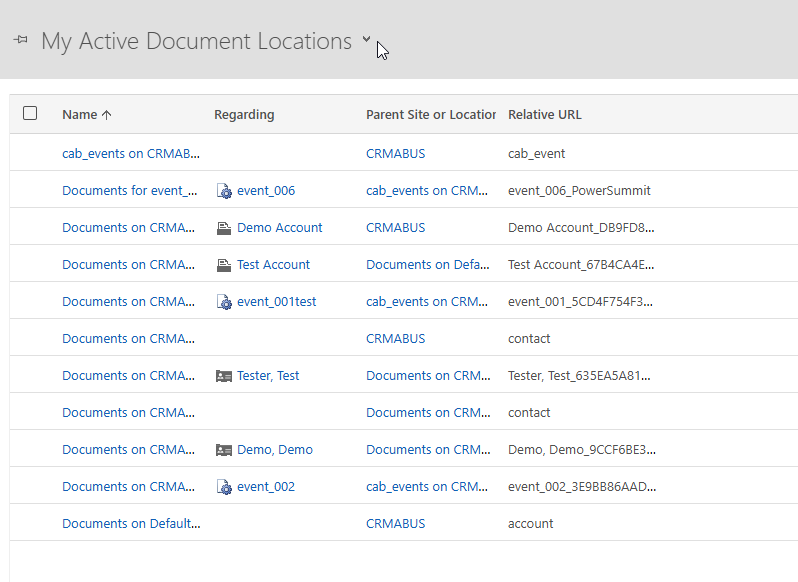Select the Demo, Demo_9CCF6BE3... URL cell
This screenshot has width=798, height=582.
582,450
